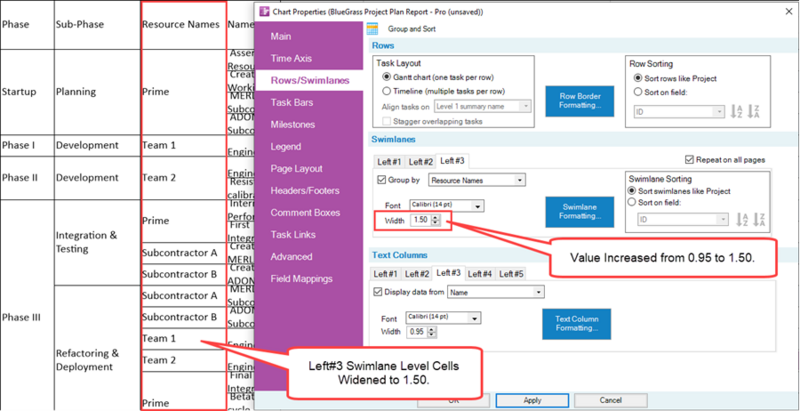
Task: Click the Chart Properties title bar icon
Action: click(264, 11)
